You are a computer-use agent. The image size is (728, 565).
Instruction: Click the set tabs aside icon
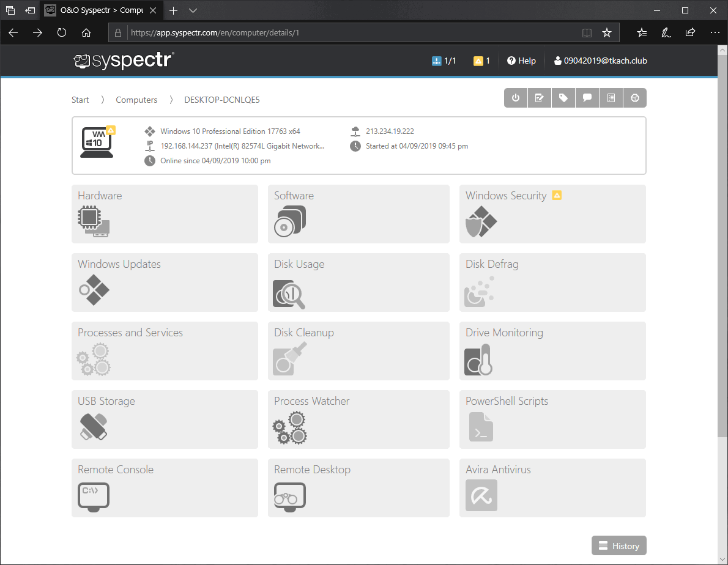click(30, 10)
